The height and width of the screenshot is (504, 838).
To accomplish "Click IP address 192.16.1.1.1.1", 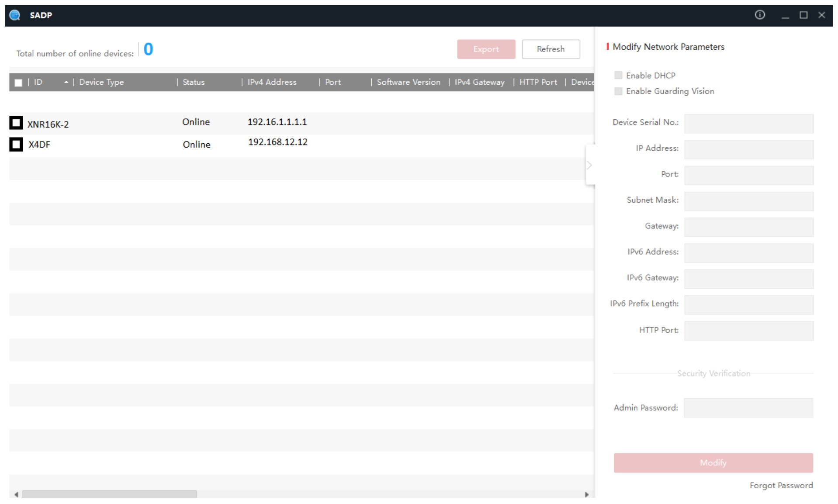I will [277, 122].
